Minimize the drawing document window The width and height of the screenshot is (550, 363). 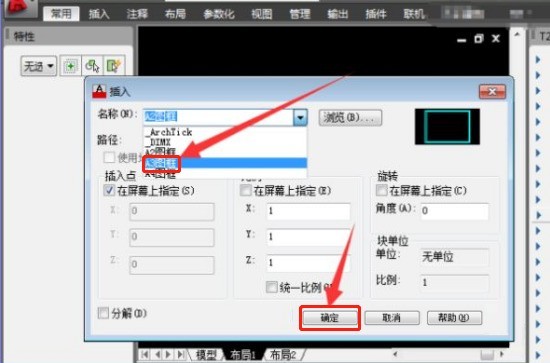point(462,39)
